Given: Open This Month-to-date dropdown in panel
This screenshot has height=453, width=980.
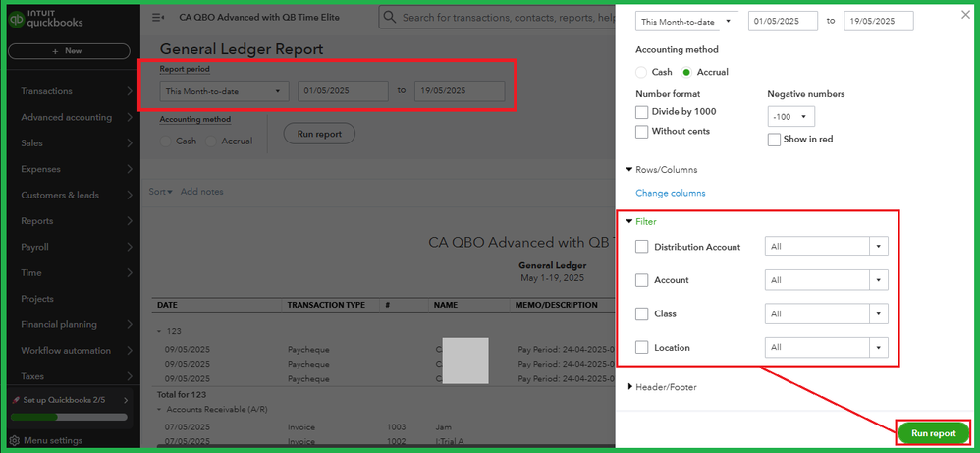Looking at the screenshot, I should point(686,22).
